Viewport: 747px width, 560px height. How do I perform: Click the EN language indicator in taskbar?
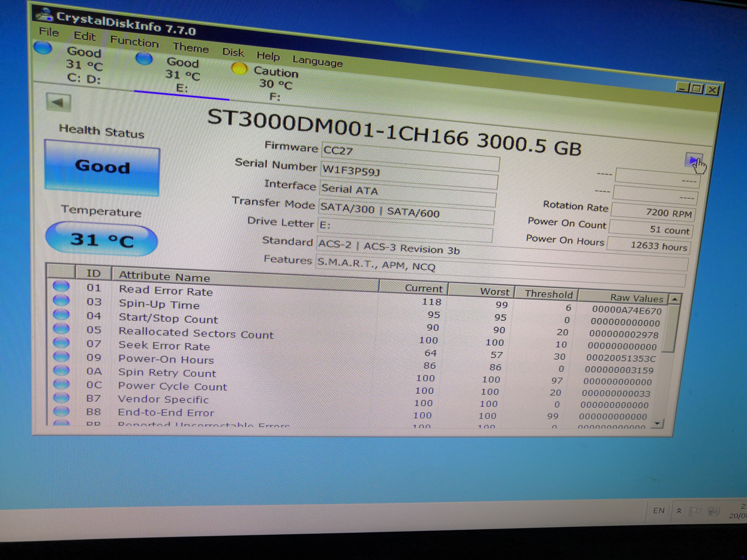pos(659,510)
